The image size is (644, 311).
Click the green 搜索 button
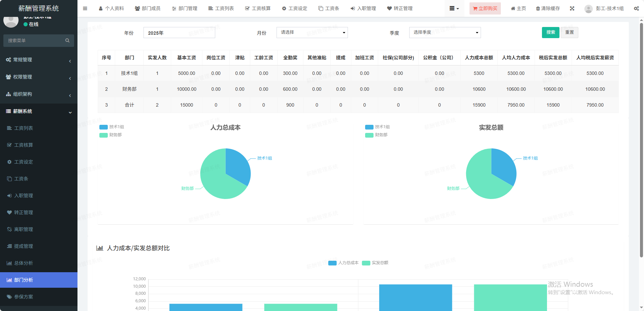(550, 32)
